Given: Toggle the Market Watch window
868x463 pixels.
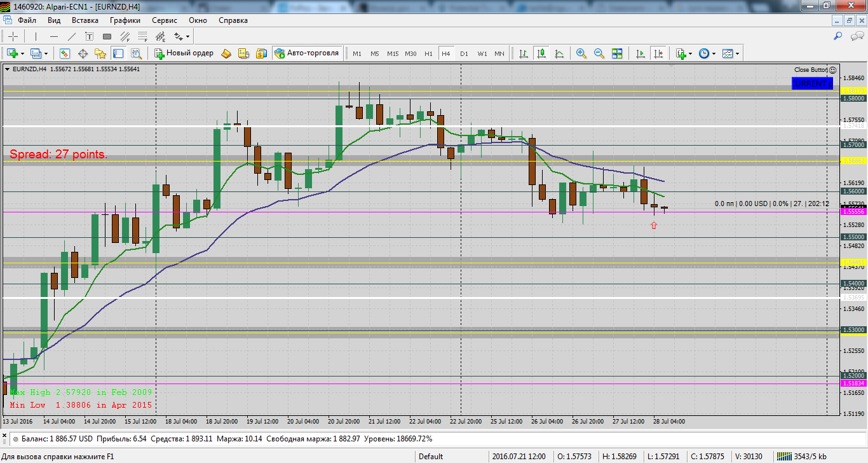Looking at the screenshot, I should 65,53.
